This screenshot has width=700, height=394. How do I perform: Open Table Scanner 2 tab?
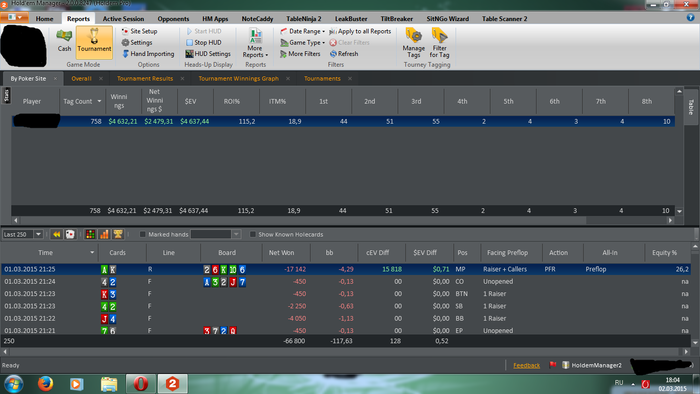[504, 19]
